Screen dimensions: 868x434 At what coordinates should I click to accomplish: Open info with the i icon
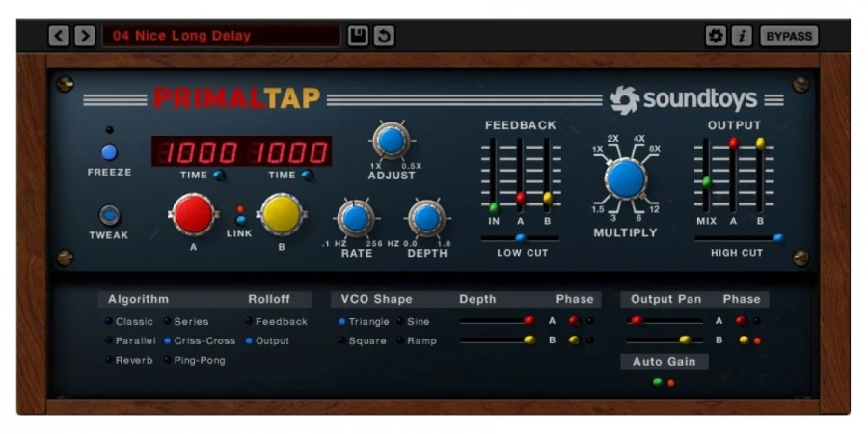click(x=742, y=36)
